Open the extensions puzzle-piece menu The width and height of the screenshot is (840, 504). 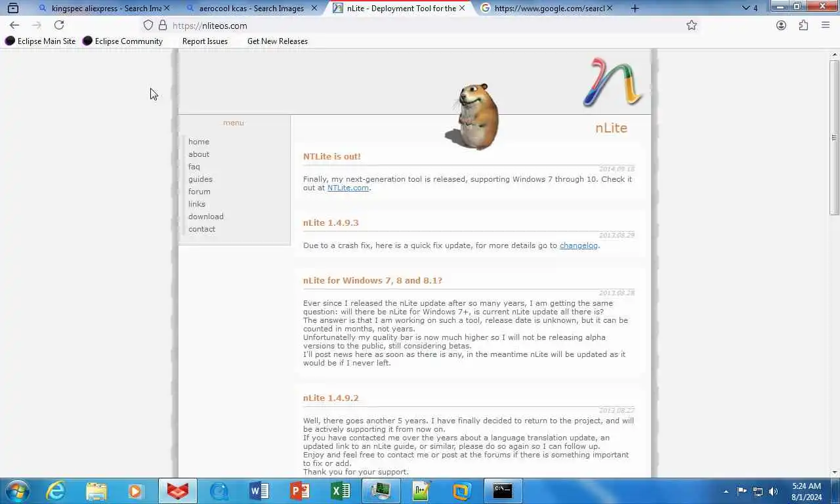coord(803,25)
